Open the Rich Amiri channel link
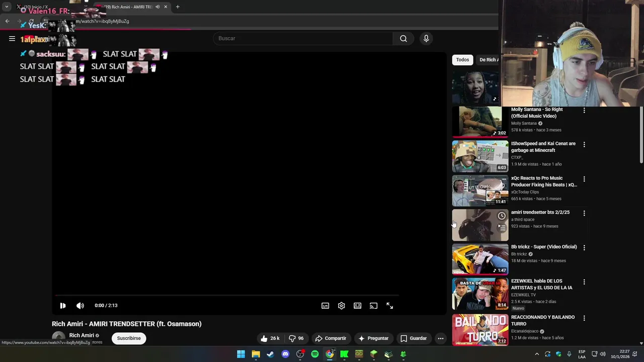 click(x=82, y=335)
